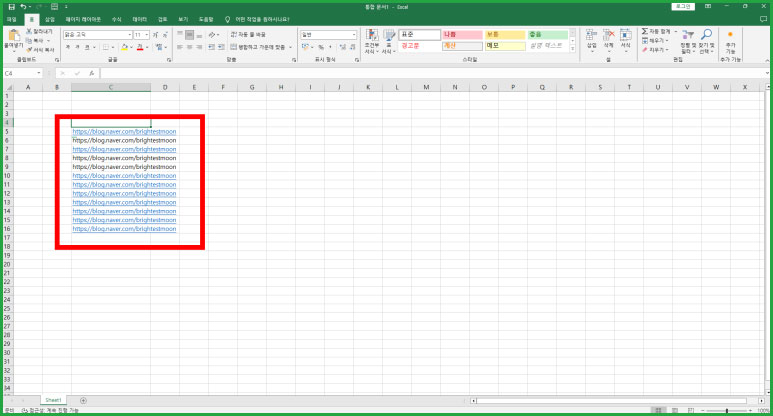Click the hyperlink in cell C5
773x416 pixels.
pos(124,132)
